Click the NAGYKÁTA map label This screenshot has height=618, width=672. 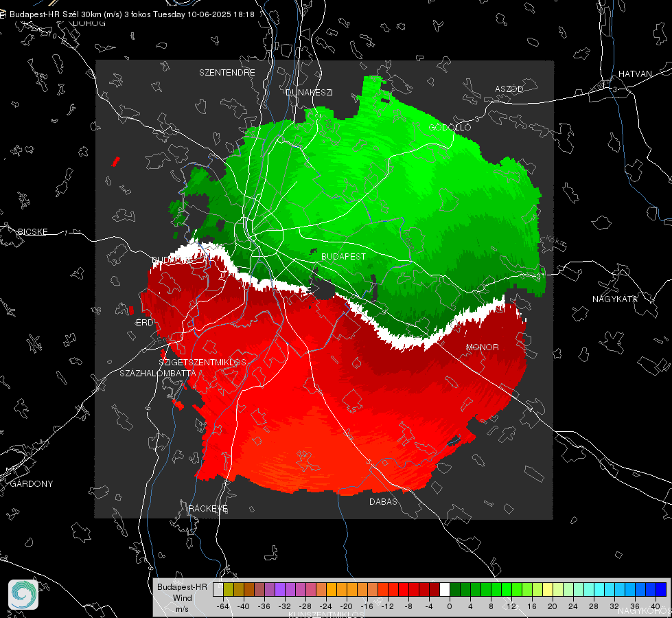(x=614, y=299)
